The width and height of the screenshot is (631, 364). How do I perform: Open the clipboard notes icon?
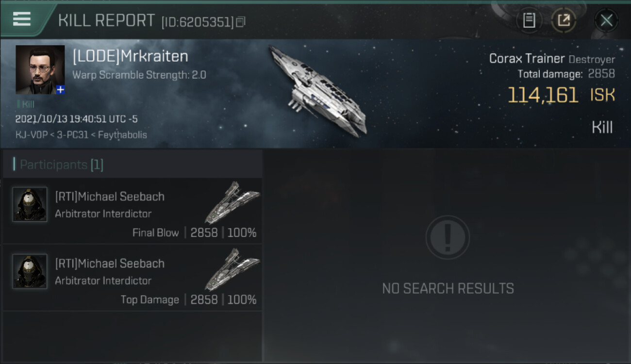point(529,20)
